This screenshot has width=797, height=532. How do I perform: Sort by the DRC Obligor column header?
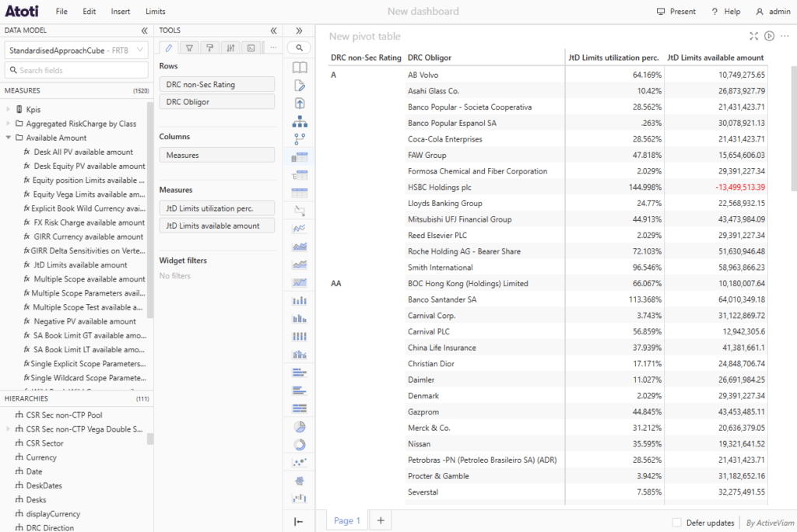click(x=430, y=58)
